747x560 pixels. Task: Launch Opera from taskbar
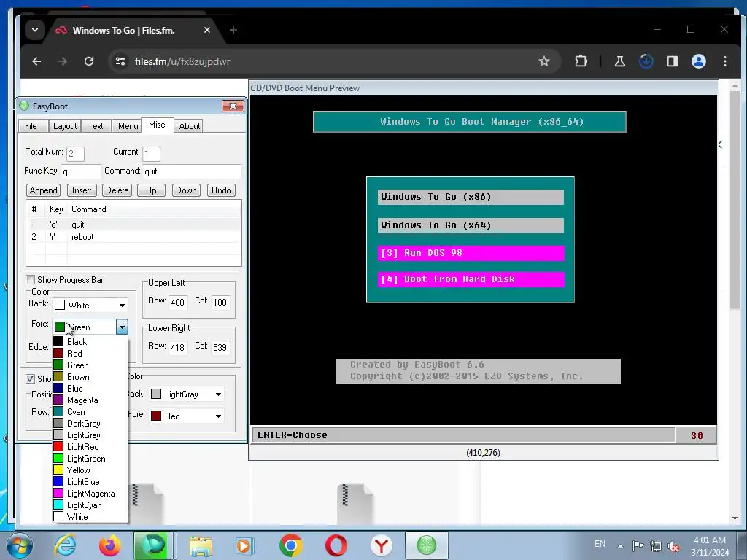point(336,545)
